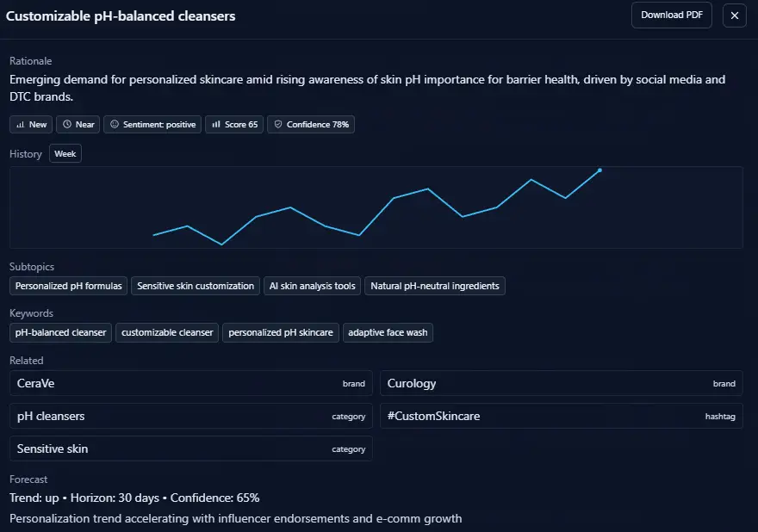Open the pH cleansers related category
Viewport: 758px width, 532px height.
tap(190, 416)
